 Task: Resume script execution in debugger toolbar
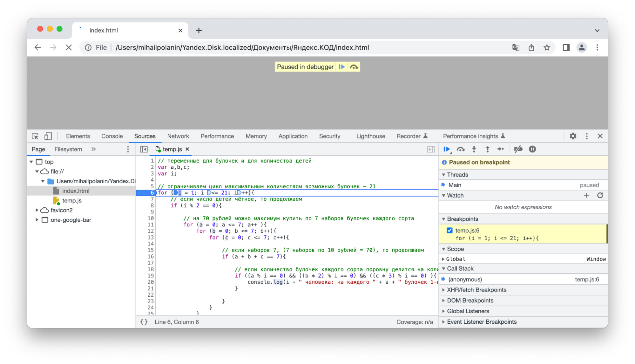(447, 149)
